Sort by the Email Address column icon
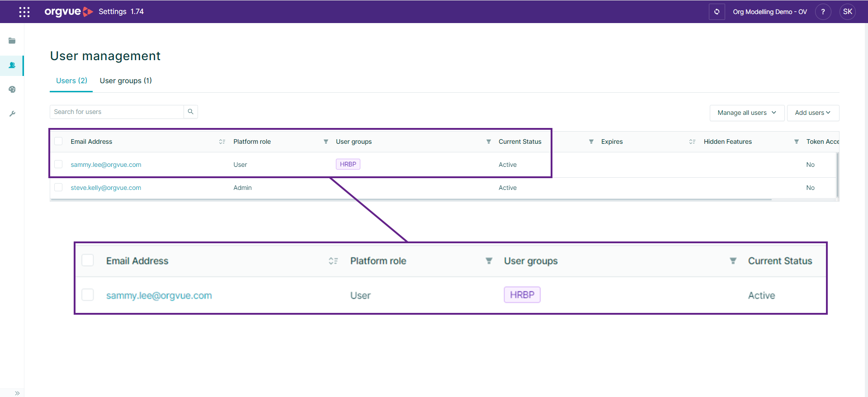This screenshot has width=868, height=397. tap(222, 142)
